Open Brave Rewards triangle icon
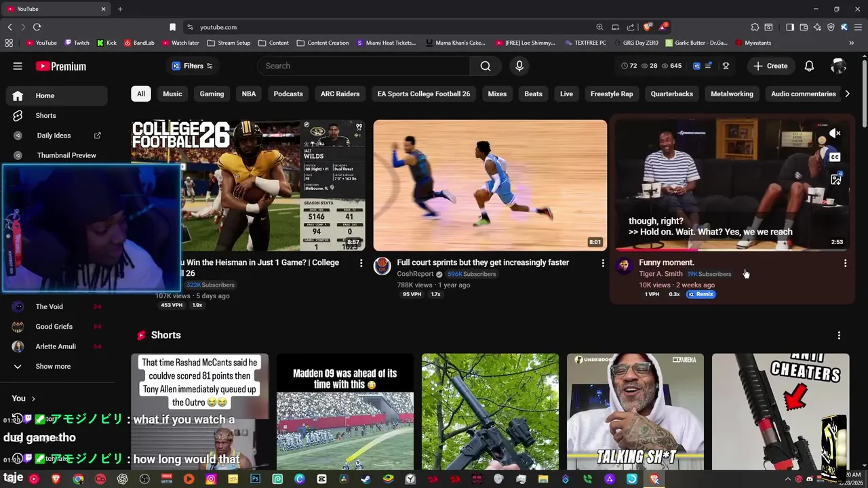This screenshot has width=868, height=488. (x=663, y=27)
